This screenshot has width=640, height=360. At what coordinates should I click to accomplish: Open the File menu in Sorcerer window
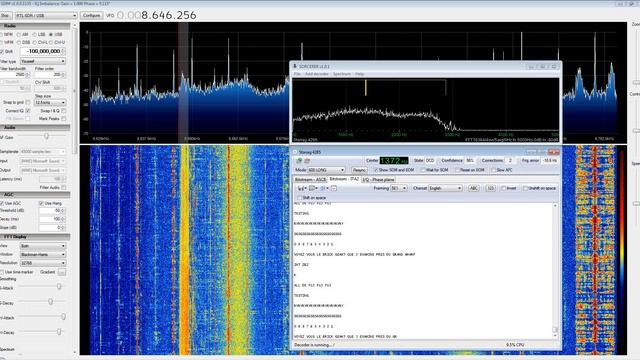pyautogui.click(x=297, y=74)
